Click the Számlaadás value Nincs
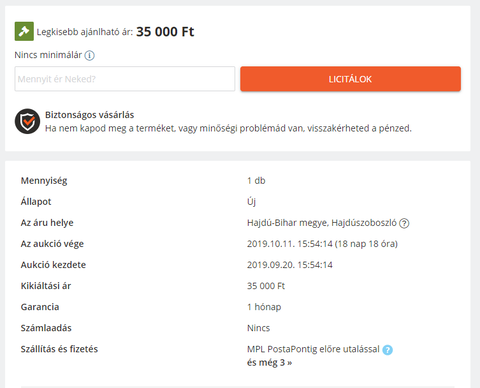Image resolution: width=480 pixels, height=388 pixels. point(258,328)
